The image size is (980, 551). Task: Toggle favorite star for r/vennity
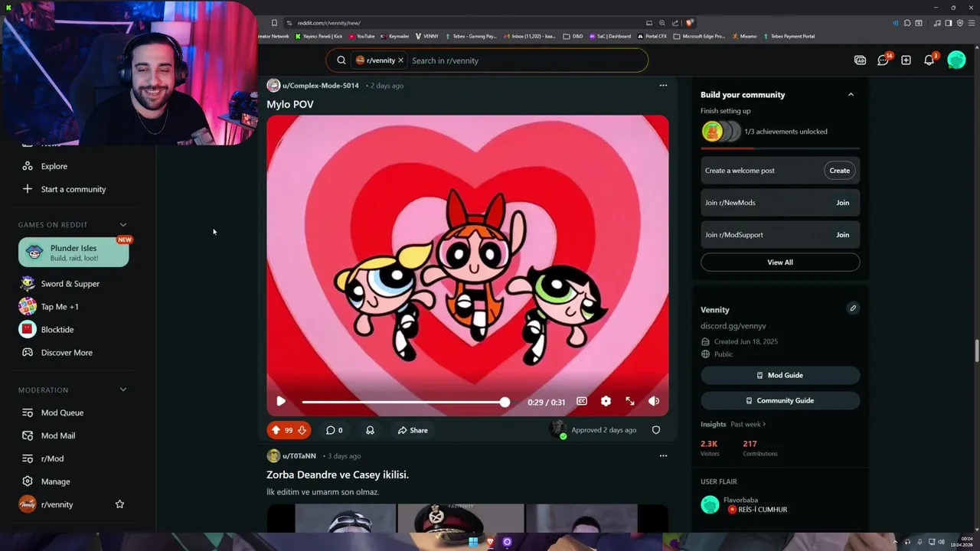point(119,504)
